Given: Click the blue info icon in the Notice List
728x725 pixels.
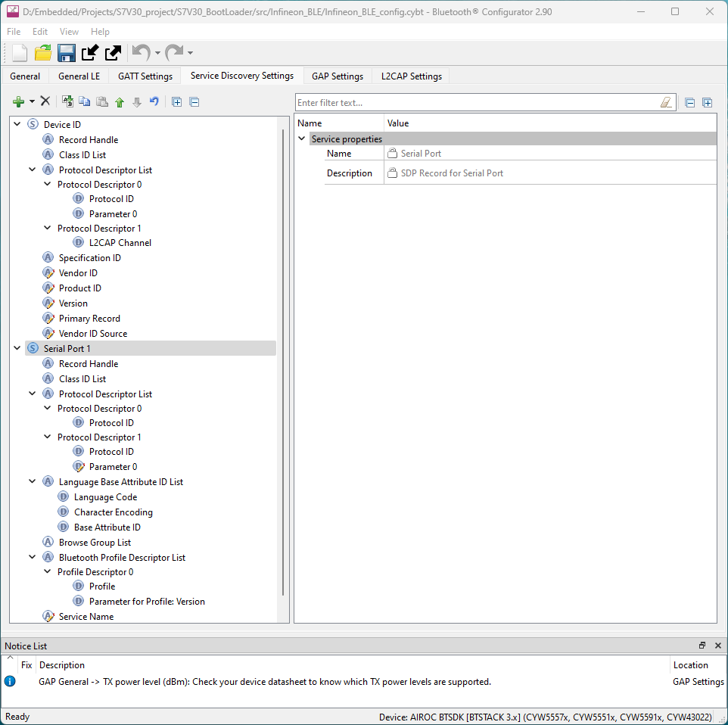Looking at the screenshot, I should [10, 681].
